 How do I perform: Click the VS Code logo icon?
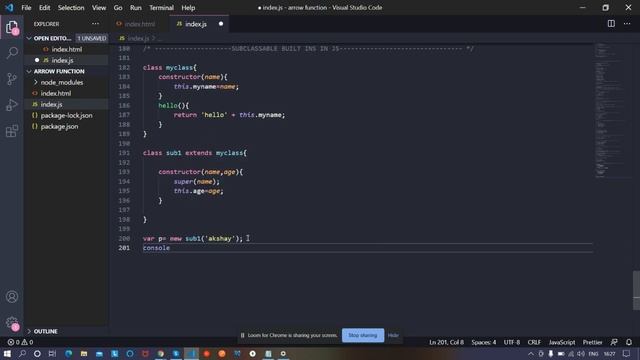pos(9,7)
